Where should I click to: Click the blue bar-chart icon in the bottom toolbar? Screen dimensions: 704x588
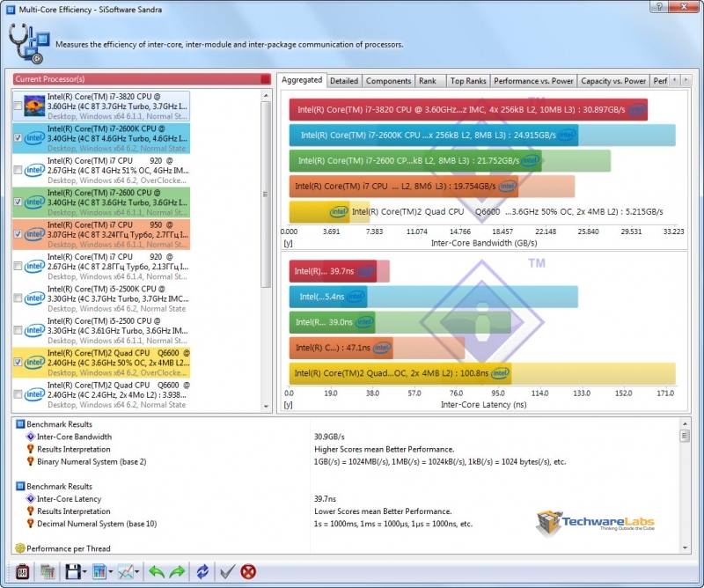coord(99,571)
